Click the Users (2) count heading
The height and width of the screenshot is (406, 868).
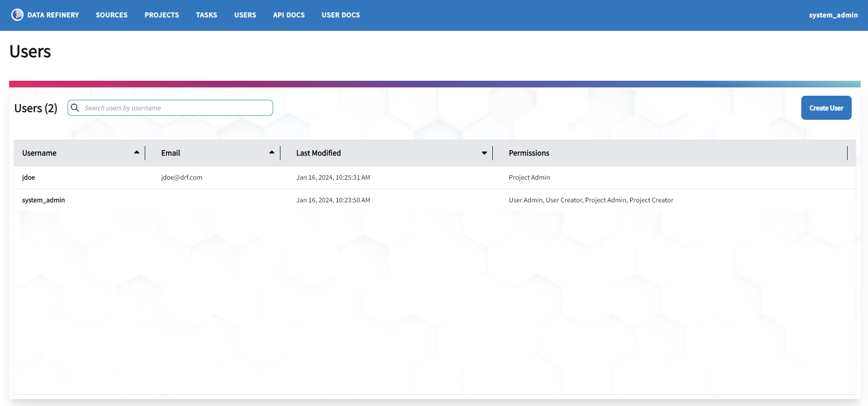[36, 108]
